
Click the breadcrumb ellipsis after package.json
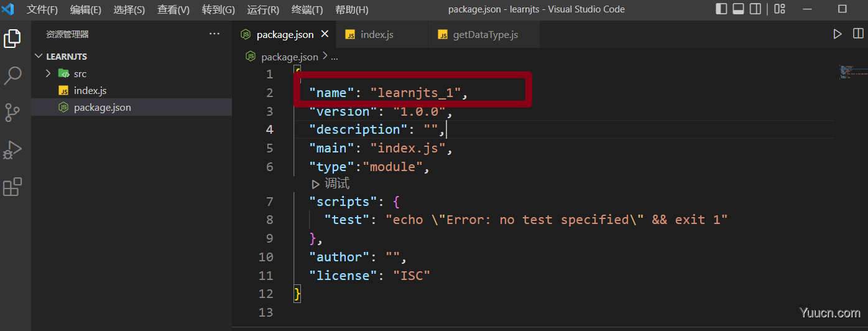[335, 57]
